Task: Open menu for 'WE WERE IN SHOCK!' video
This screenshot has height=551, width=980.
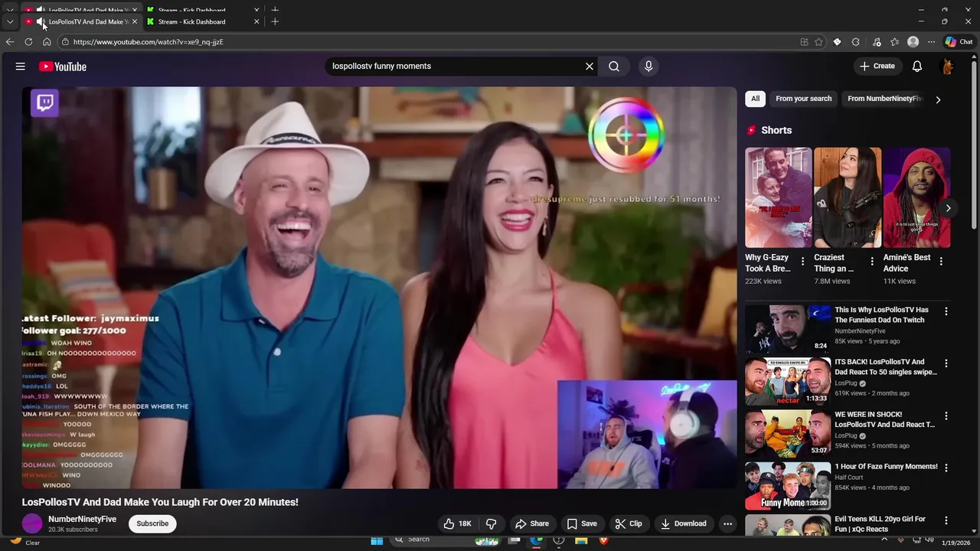Action: [x=946, y=416]
